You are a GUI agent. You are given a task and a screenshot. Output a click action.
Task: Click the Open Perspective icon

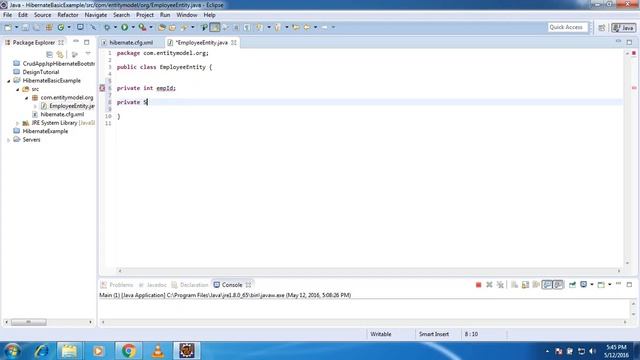pyautogui.click(x=602, y=28)
